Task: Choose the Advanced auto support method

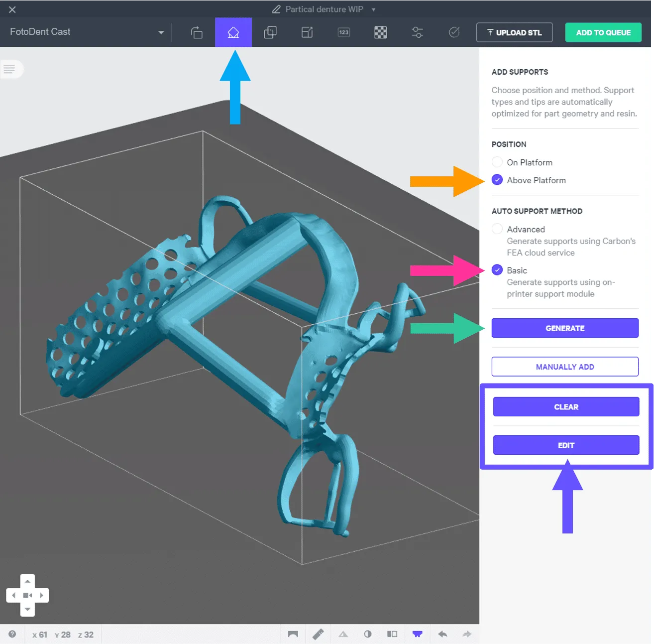Action: pyautogui.click(x=497, y=229)
